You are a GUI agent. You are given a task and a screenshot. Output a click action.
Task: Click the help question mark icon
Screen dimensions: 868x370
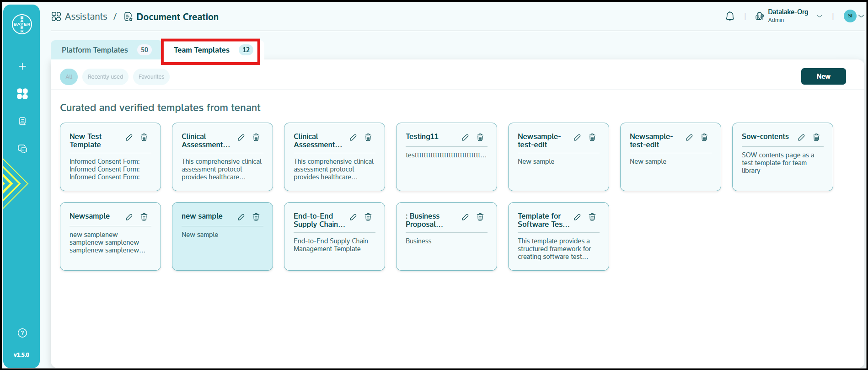click(x=22, y=333)
